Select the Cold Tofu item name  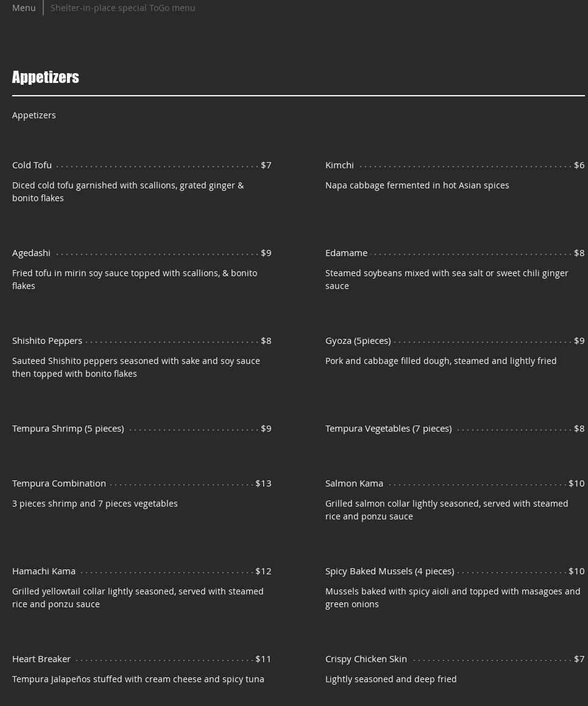pyautogui.click(x=32, y=165)
